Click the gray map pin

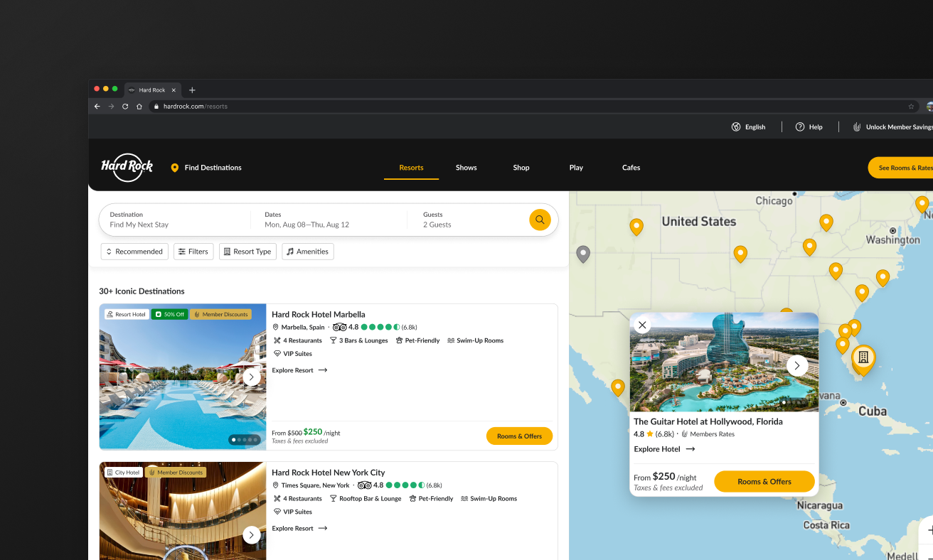point(583,254)
